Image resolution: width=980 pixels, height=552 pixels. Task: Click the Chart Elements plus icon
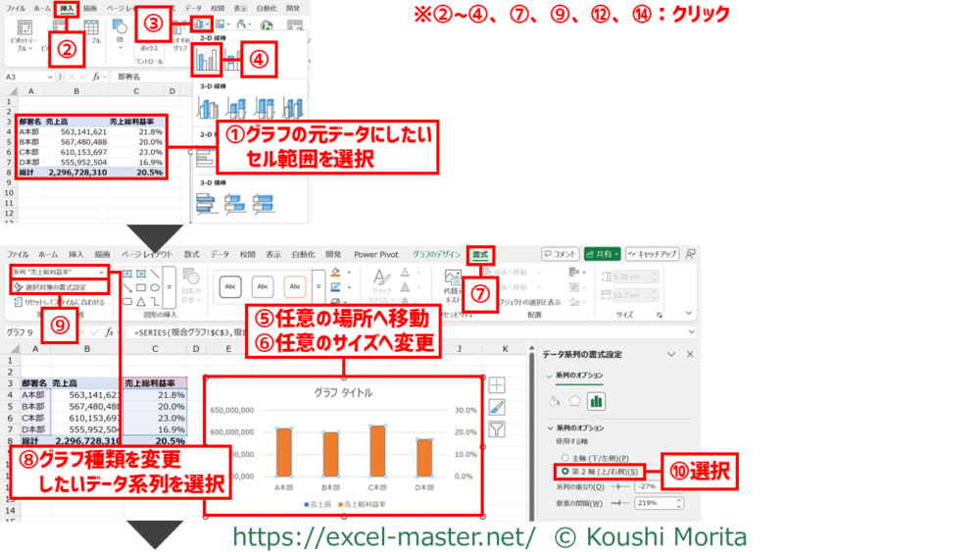click(x=497, y=385)
